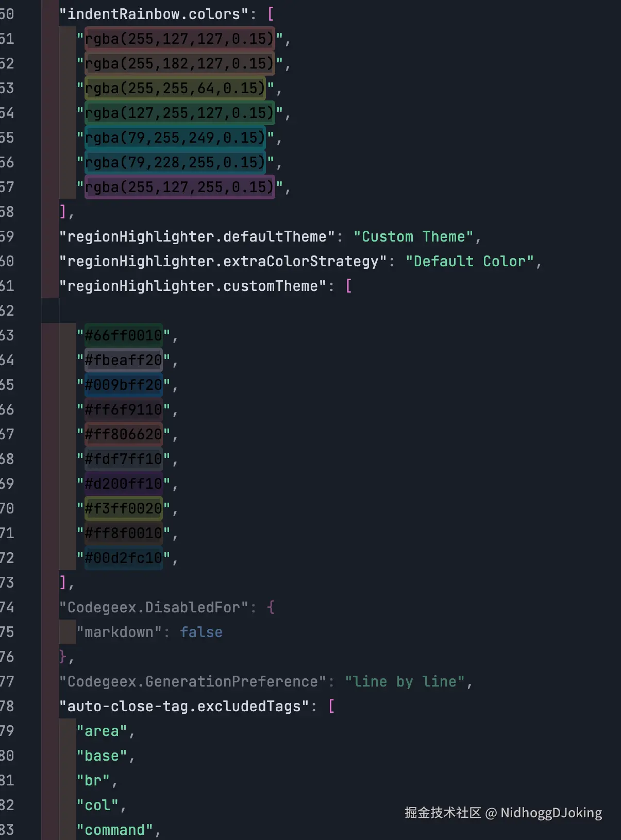Pick the magenta rgba(255,127,255,0.15) color value
Screen dimensions: 621x840
pos(179,187)
